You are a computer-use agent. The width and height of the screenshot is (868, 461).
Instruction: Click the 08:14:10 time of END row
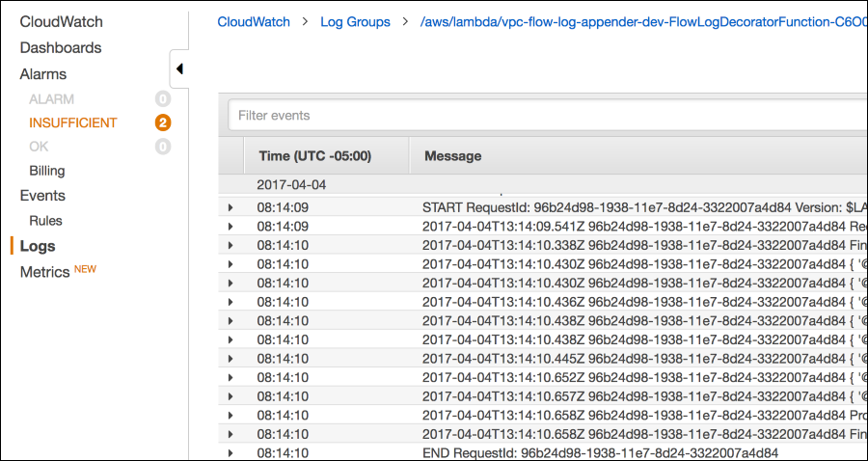(283, 453)
